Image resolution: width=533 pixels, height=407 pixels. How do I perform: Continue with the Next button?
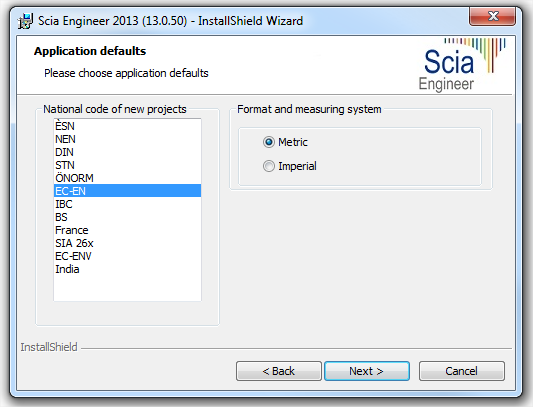367,371
